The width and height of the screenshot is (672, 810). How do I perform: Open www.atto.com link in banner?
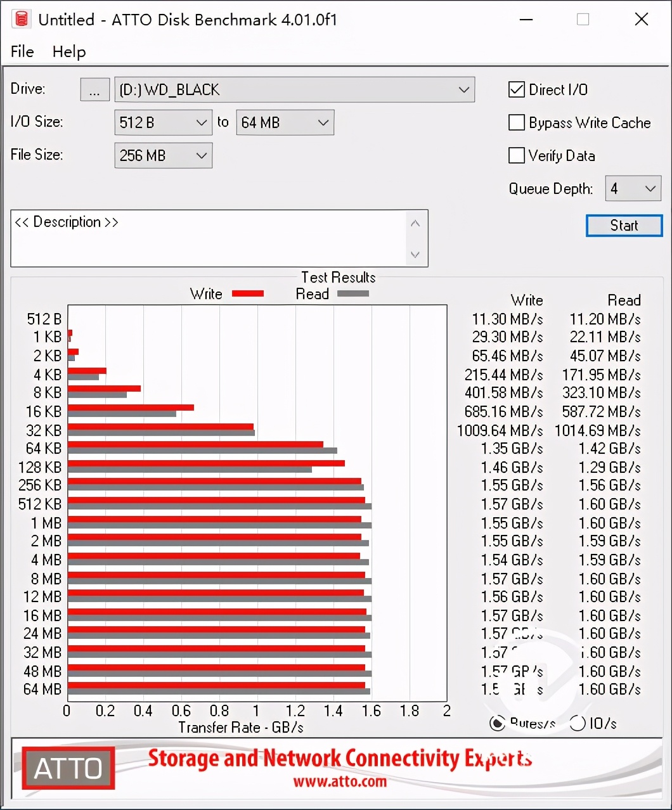[340, 781]
